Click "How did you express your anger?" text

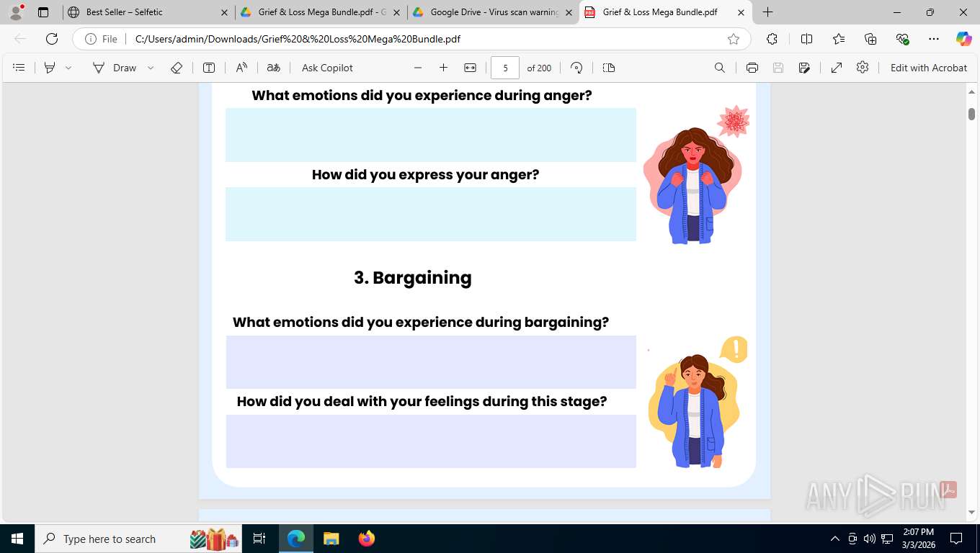(425, 175)
